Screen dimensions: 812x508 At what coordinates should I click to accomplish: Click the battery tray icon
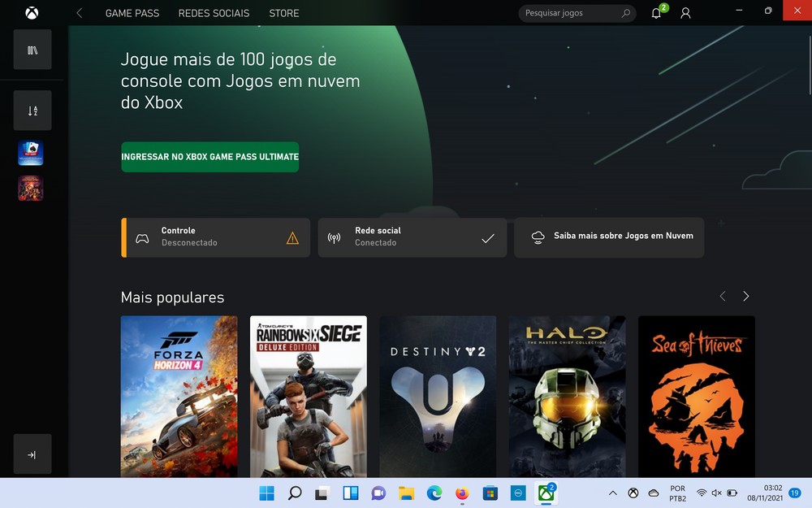732,493
